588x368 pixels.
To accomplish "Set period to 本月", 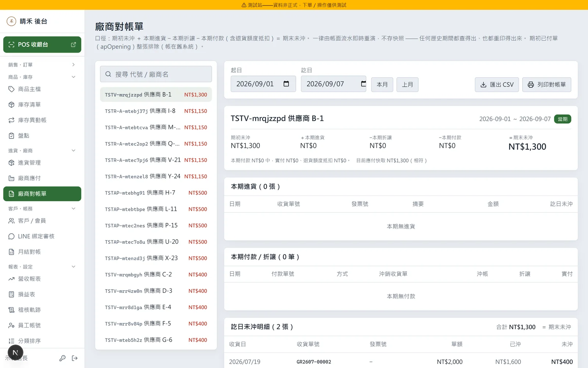I will point(382,85).
